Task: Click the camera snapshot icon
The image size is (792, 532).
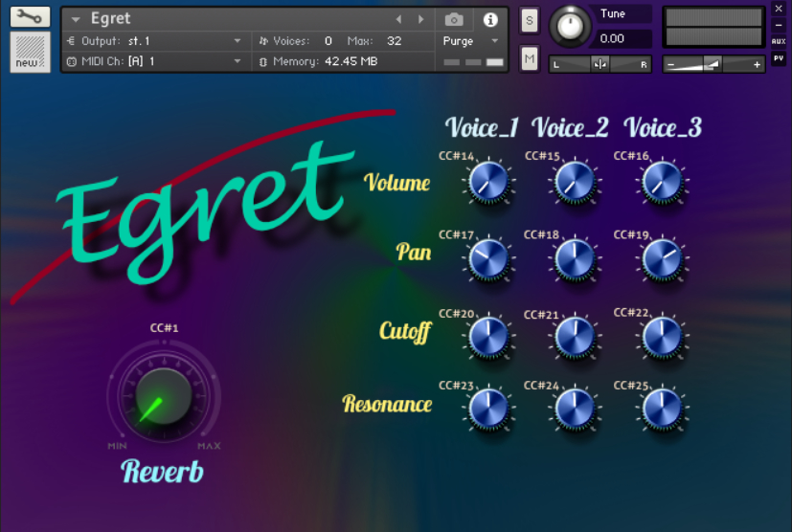Action: (x=454, y=20)
